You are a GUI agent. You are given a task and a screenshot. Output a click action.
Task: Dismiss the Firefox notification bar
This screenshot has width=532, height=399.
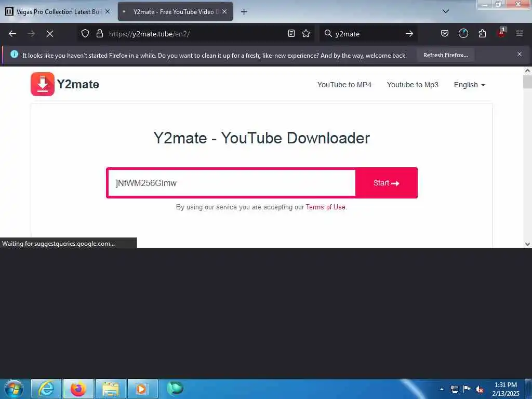click(x=520, y=54)
